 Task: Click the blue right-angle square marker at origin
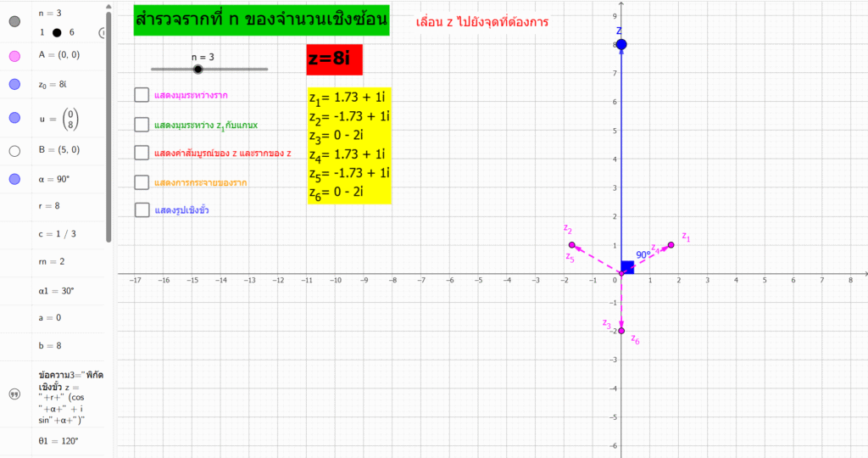(x=628, y=267)
